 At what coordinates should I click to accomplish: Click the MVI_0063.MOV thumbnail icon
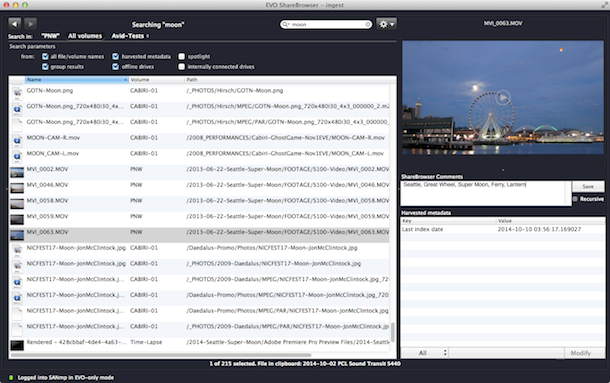[17, 235]
